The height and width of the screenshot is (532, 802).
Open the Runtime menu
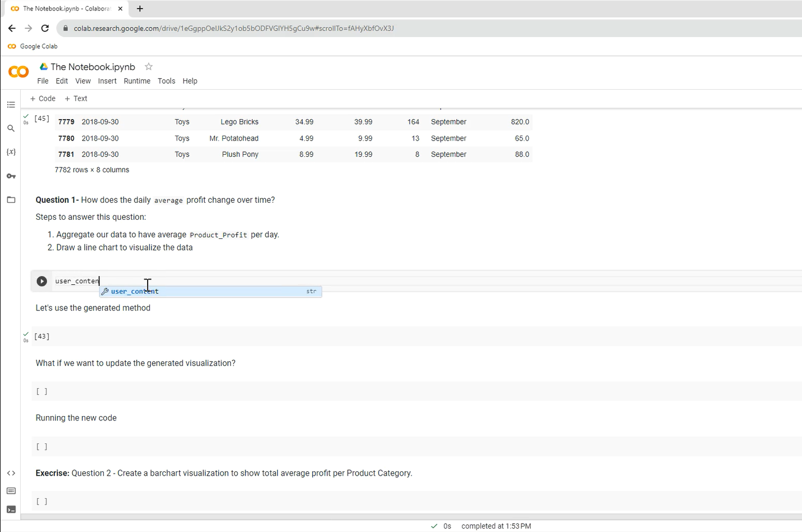coord(137,81)
